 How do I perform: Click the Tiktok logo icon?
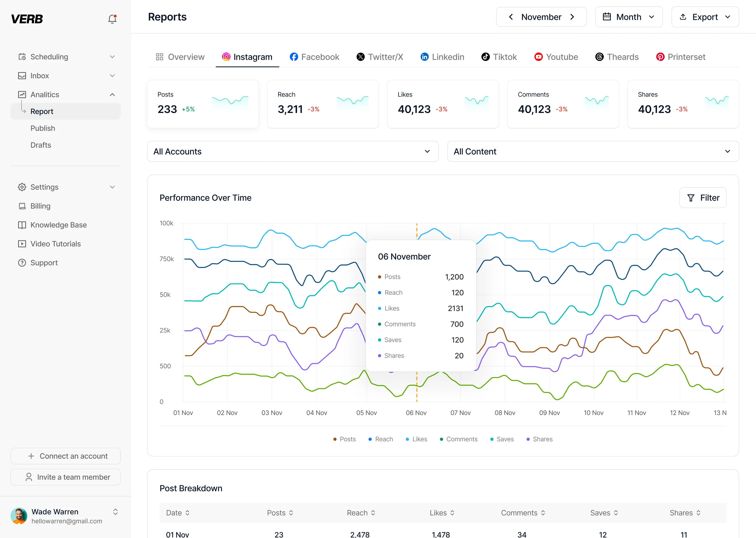[x=486, y=57]
